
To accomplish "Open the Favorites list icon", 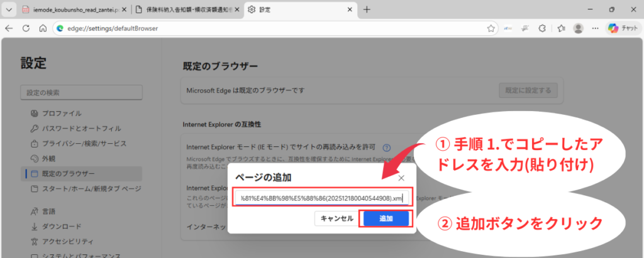I will click(x=562, y=28).
